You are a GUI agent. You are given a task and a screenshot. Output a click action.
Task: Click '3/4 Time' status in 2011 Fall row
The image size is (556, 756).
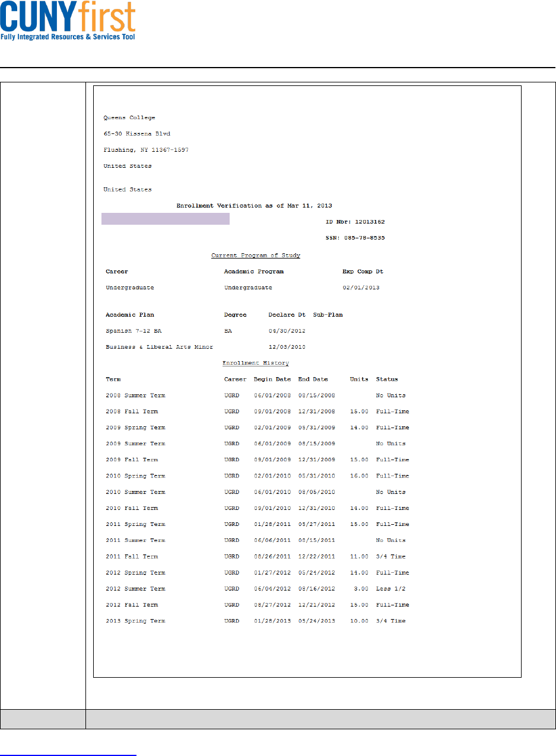click(391, 557)
